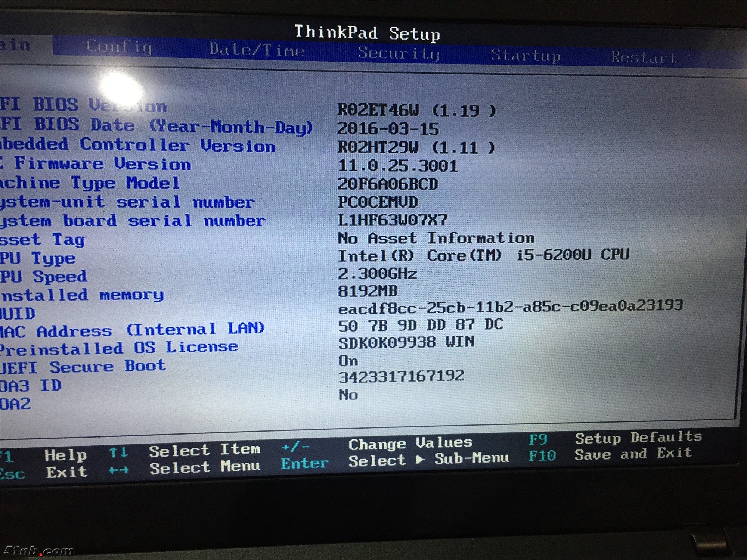This screenshot has width=747, height=560.
Task: Open the Config tab
Action: (119, 47)
